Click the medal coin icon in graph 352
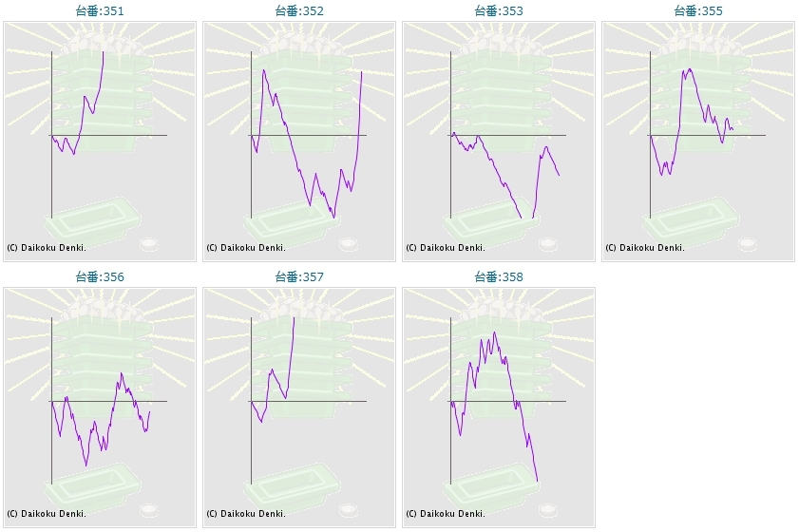Viewport: 799px width, 532px height. tap(349, 245)
